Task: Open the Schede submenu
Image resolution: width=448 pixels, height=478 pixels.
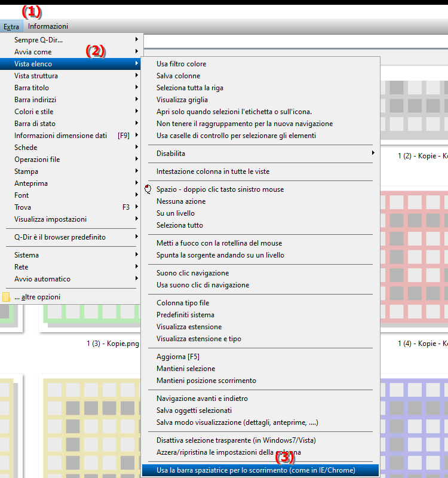Action: 70,148
